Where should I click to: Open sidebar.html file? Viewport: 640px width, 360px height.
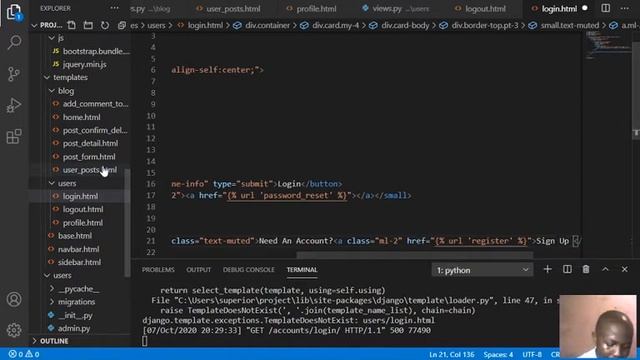[x=80, y=262]
